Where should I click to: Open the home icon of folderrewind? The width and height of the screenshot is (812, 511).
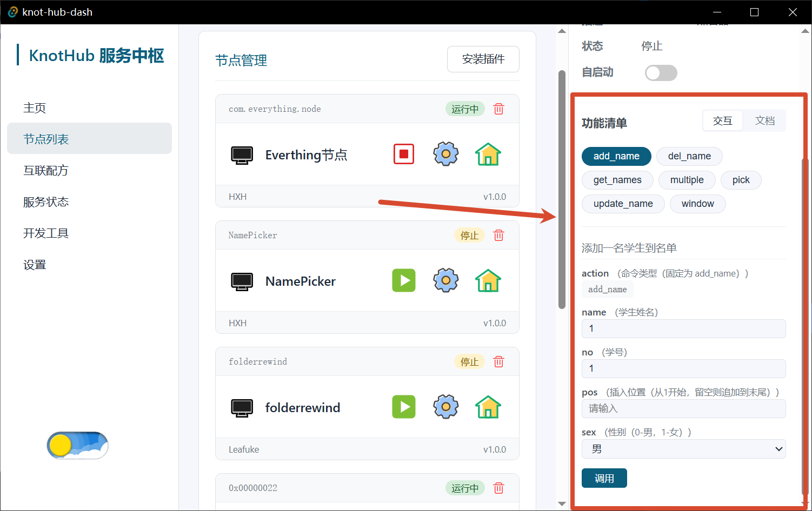488,407
